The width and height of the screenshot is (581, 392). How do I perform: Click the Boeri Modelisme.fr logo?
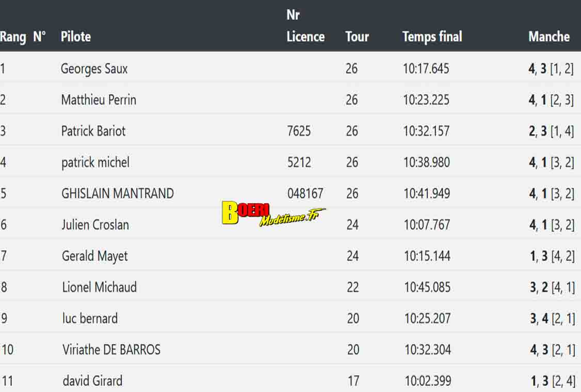pos(273,214)
